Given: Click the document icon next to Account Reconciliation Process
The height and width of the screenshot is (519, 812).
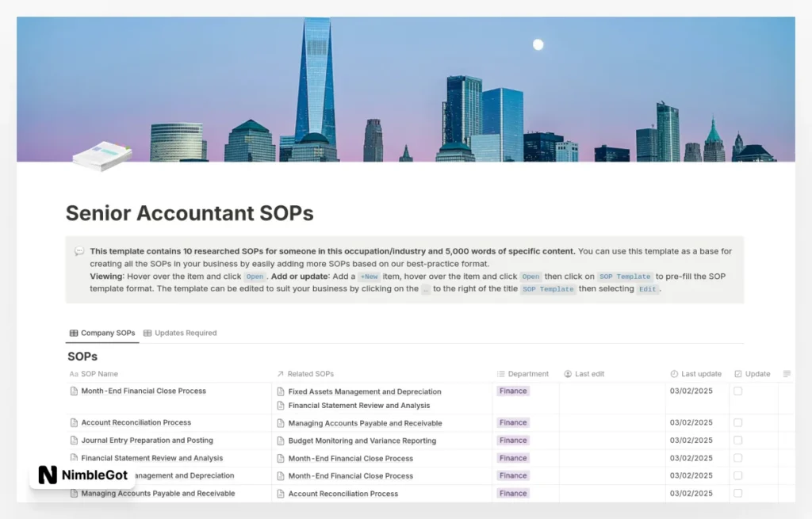Looking at the screenshot, I should pyautogui.click(x=73, y=422).
